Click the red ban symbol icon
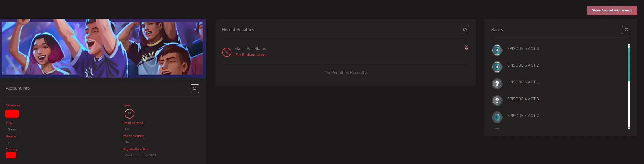 pos(227,52)
